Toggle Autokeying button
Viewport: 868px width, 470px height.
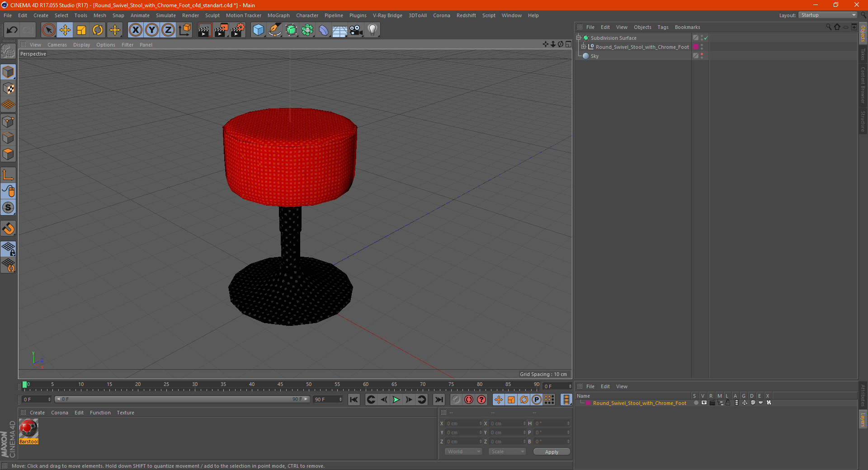coord(469,399)
